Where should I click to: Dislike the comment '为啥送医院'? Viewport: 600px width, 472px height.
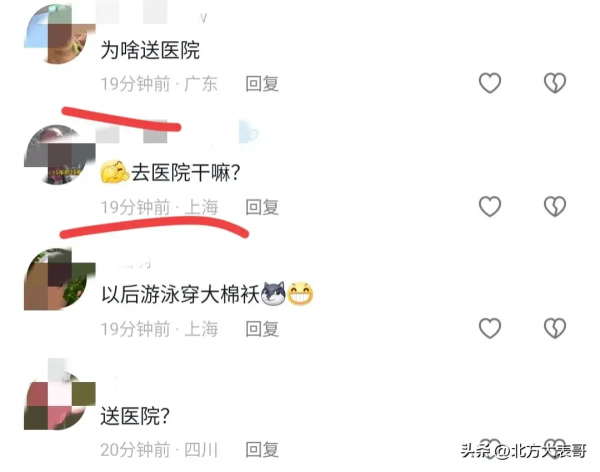point(555,83)
